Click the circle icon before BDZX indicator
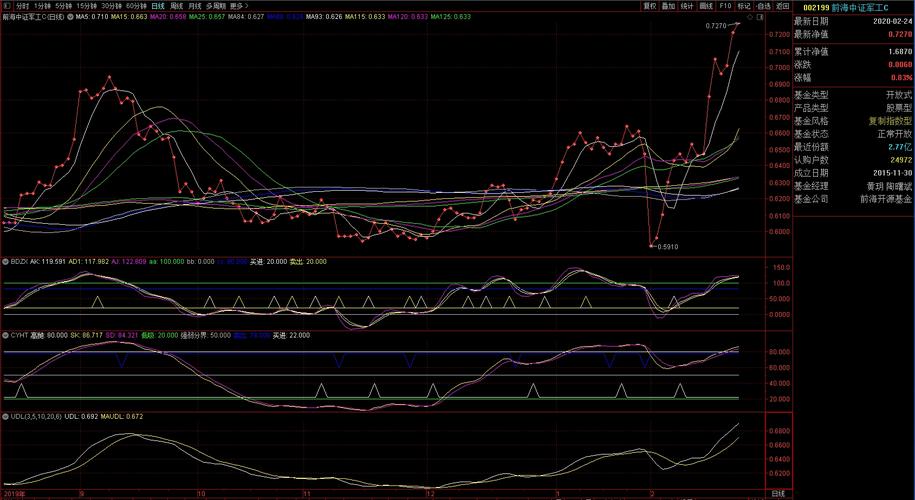Screen dimensions: 915x500 (x=5, y=262)
